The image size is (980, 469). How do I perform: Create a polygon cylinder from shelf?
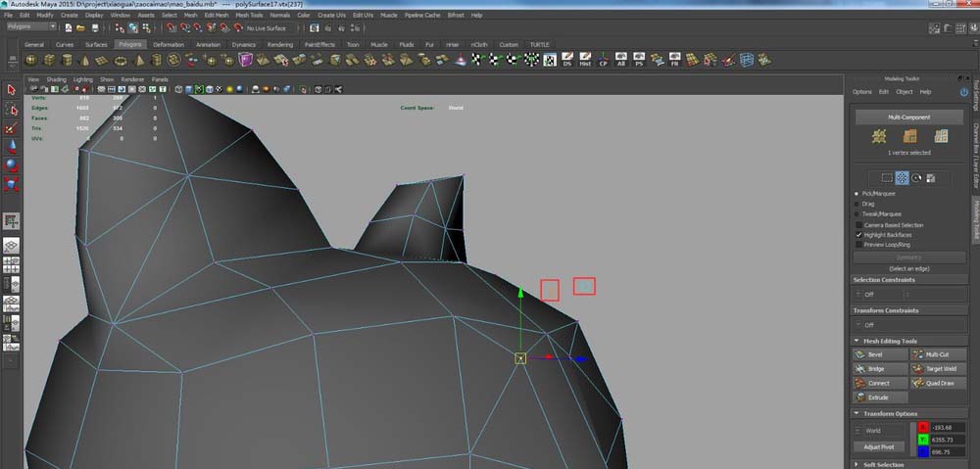(67, 60)
